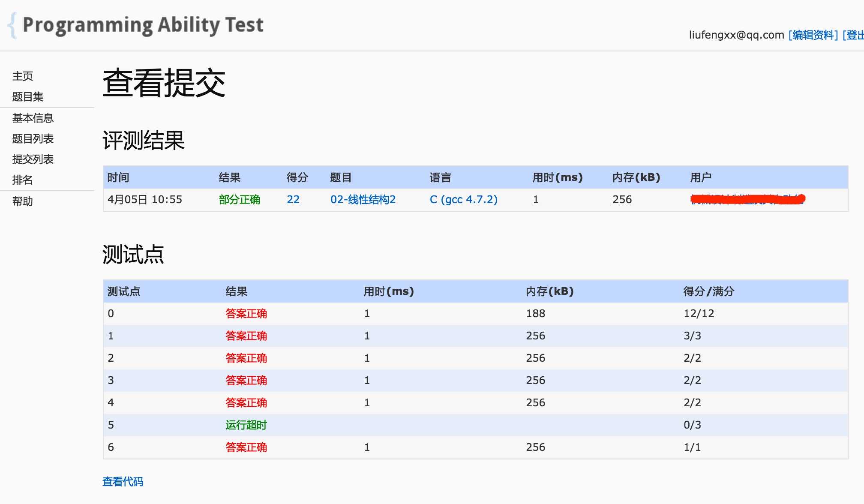Click 答案正确 result for test point 3
Screen dimensions: 864x504
point(246,381)
